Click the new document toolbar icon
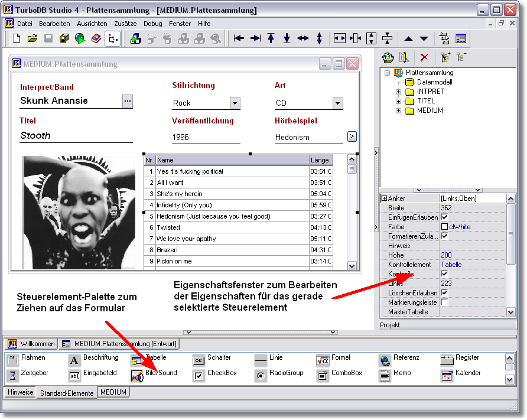 16,38
